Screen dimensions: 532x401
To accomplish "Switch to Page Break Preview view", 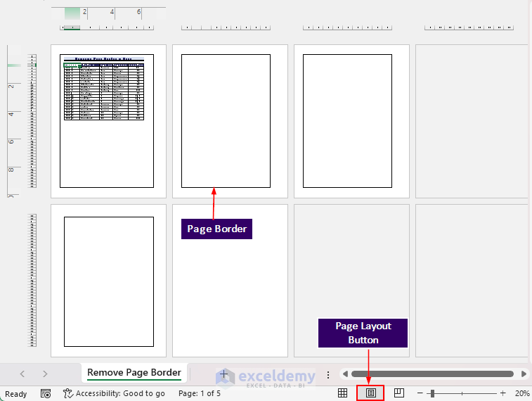I will point(399,393).
